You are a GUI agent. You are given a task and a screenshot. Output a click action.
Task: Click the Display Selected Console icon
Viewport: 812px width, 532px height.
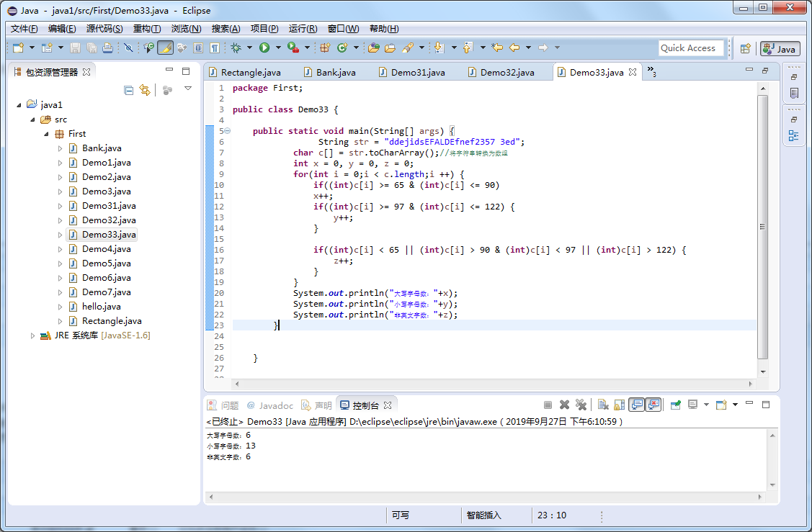coord(693,405)
